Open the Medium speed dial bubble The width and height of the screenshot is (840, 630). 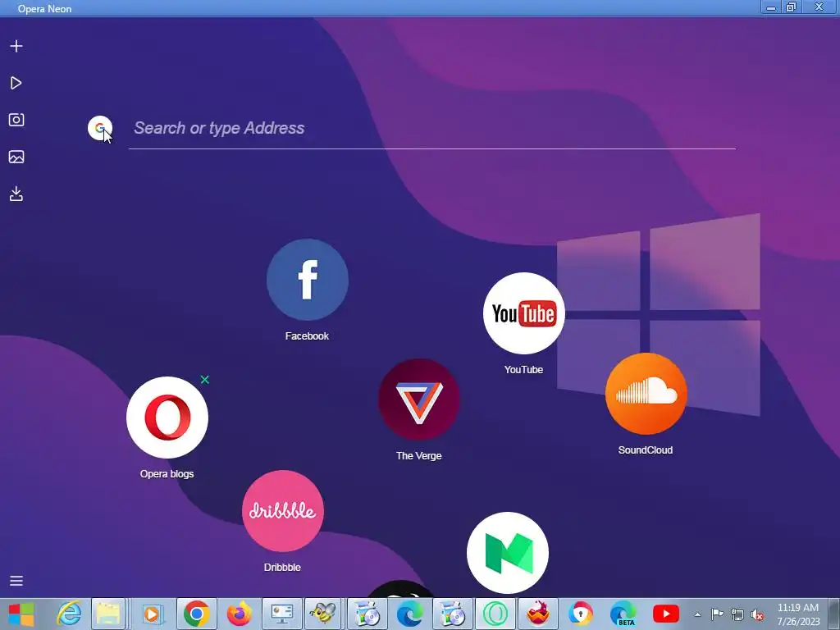pos(507,553)
